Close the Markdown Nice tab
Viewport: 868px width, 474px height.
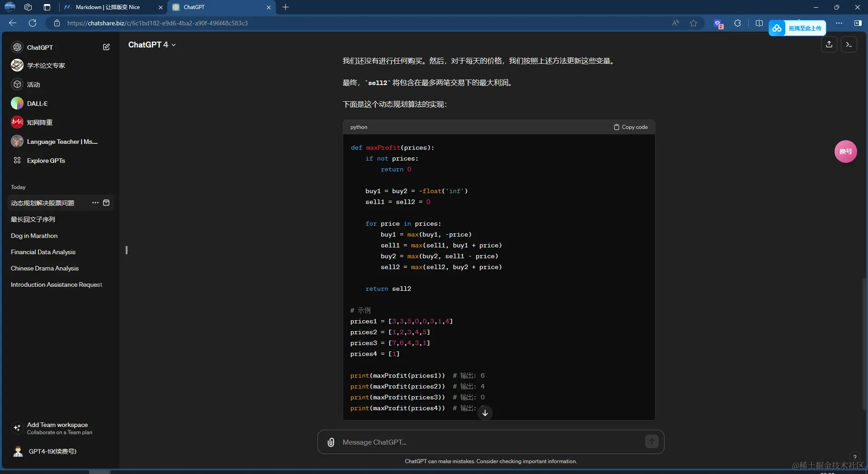pyautogui.click(x=160, y=7)
